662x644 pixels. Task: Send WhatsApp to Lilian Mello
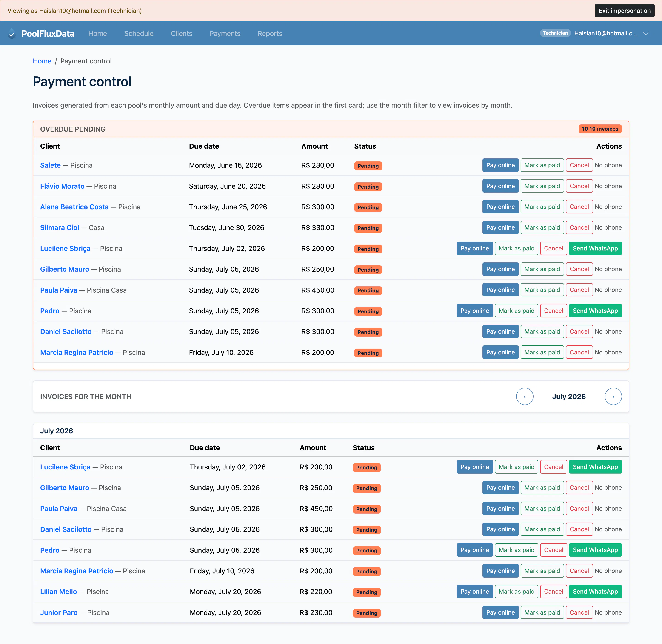click(595, 592)
